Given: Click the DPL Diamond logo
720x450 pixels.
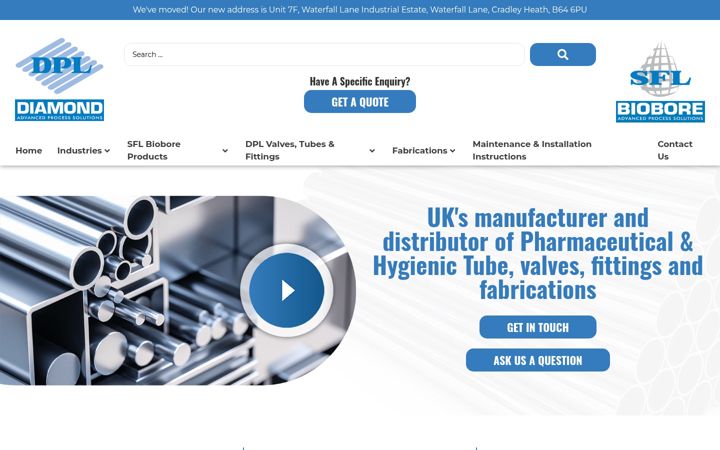Looking at the screenshot, I should (x=60, y=79).
